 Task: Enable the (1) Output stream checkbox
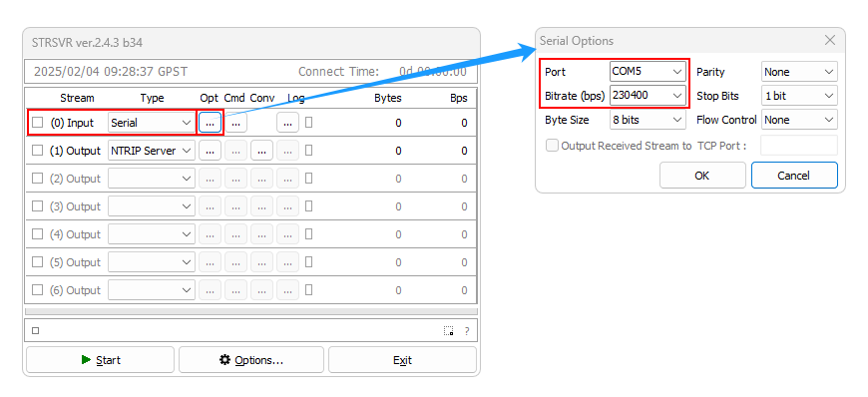pos(37,150)
